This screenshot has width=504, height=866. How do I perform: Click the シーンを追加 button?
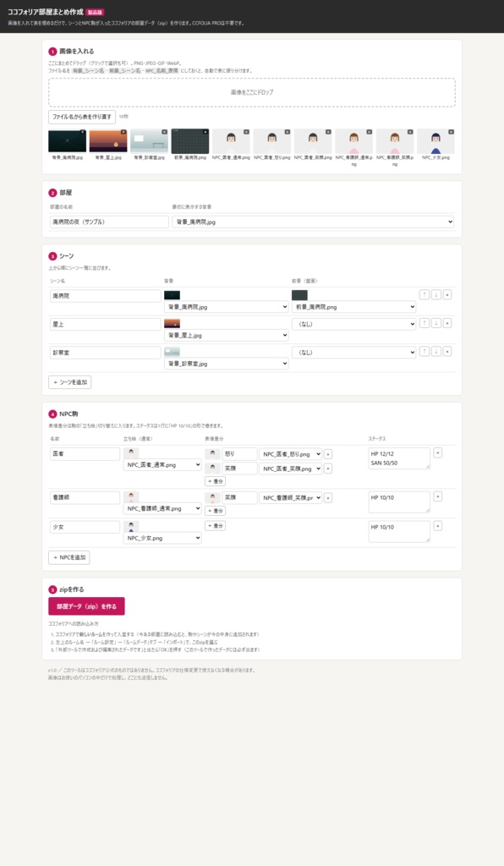tap(70, 382)
